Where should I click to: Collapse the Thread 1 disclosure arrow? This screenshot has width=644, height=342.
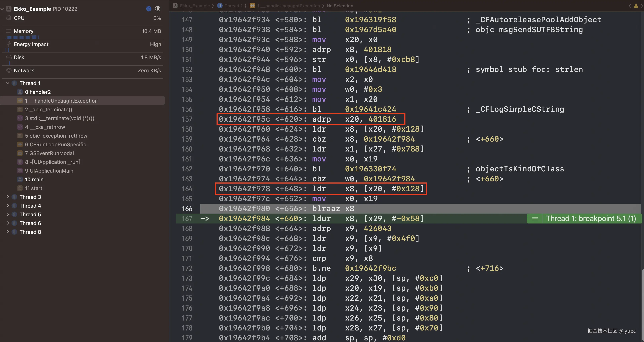8,83
